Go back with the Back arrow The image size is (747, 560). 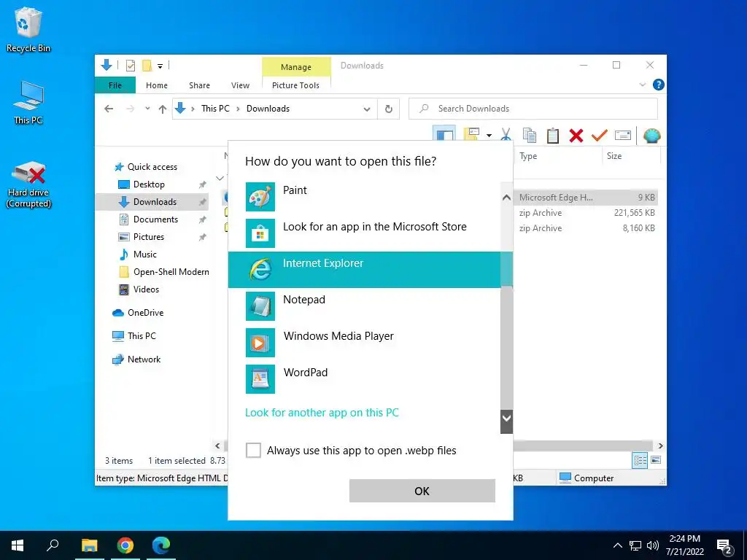(x=109, y=109)
